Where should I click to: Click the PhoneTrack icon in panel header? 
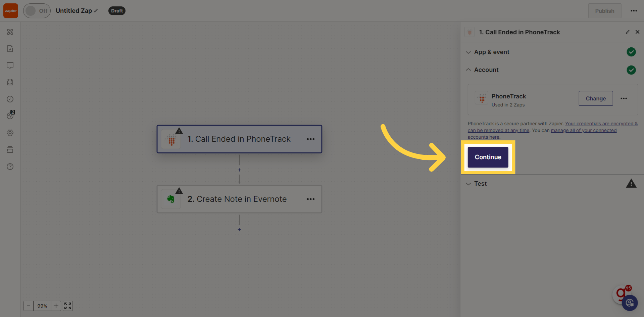pos(469,32)
